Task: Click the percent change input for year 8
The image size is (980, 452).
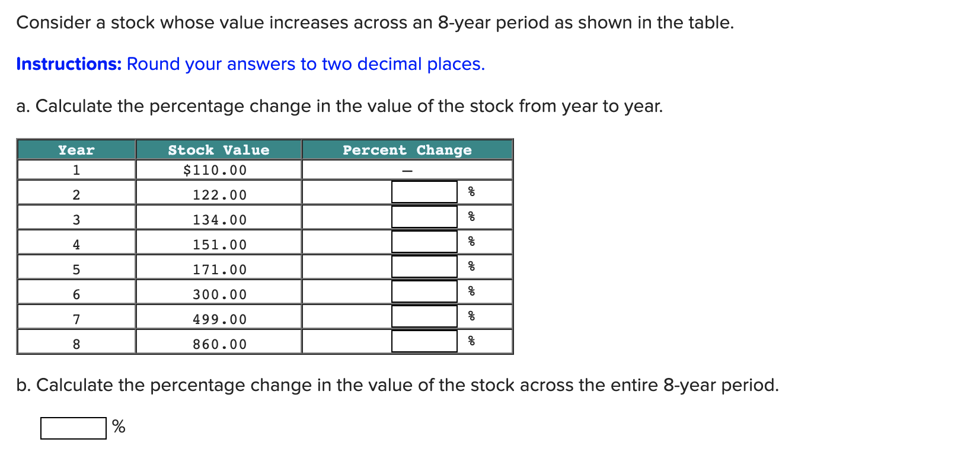Action: [x=423, y=341]
